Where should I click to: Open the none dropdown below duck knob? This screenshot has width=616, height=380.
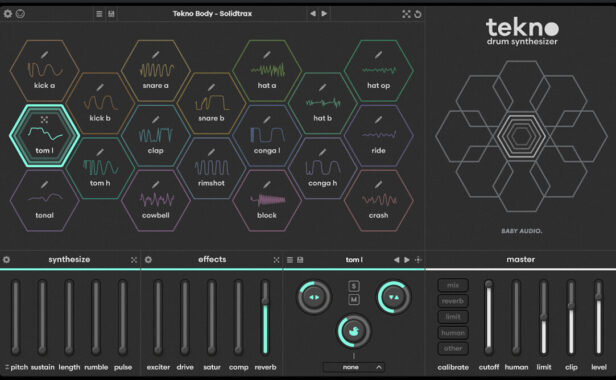coord(353,367)
